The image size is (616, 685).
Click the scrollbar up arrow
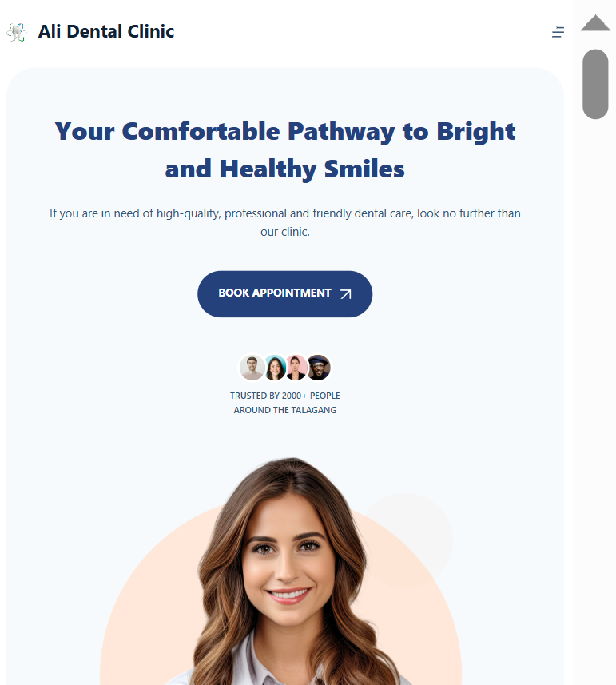(595, 22)
